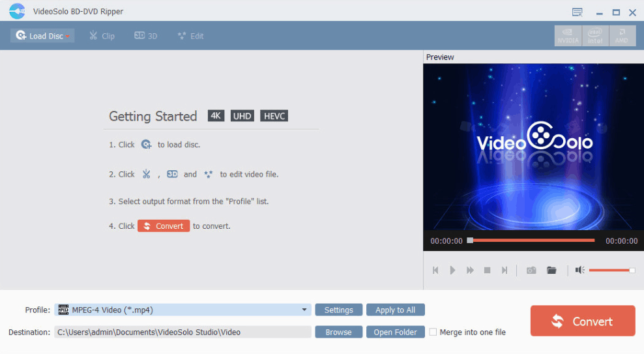Click the preview timeline seek bar

[x=531, y=241]
